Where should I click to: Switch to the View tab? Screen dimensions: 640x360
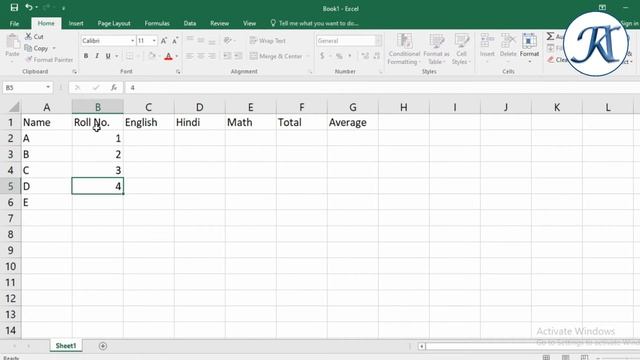249,23
